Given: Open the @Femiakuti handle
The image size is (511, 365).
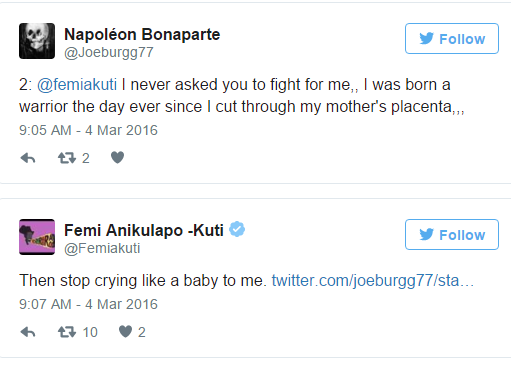Looking at the screenshot, I should [102, 249].
